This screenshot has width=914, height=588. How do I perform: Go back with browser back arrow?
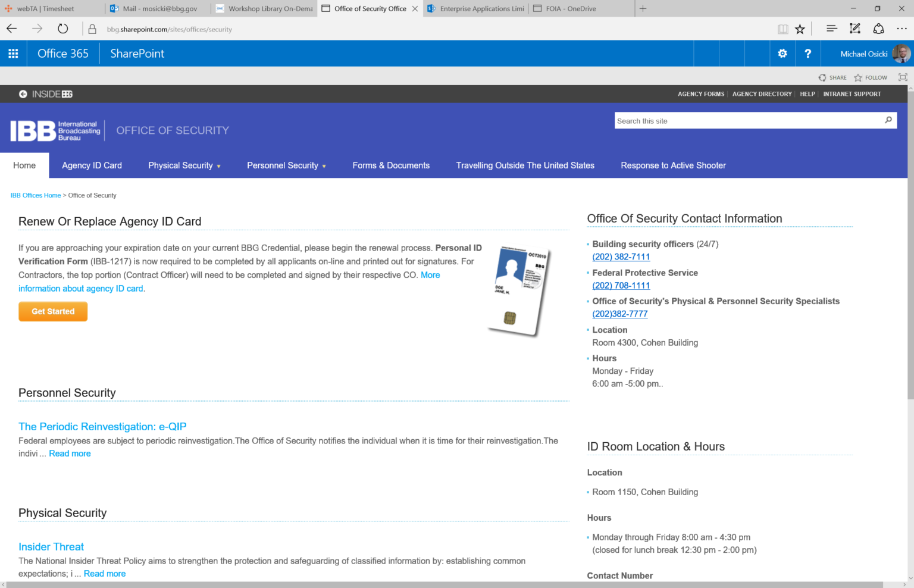pyautogui.click(x=12, y=29)
